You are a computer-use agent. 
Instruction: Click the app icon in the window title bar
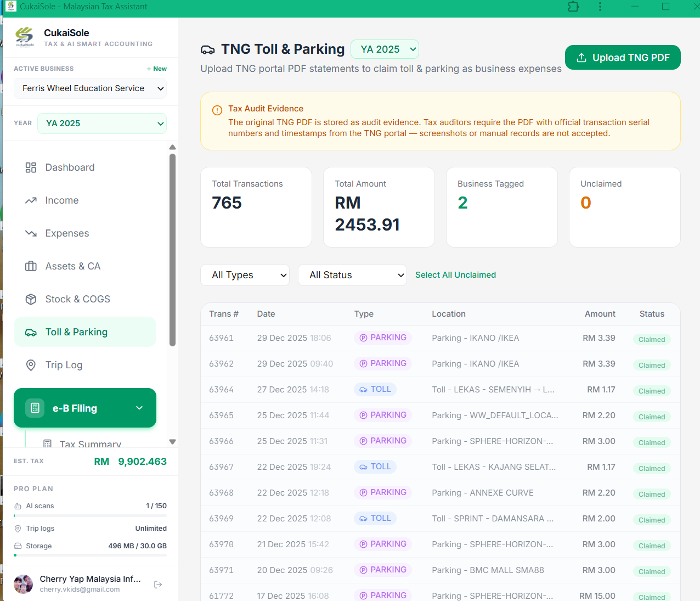11,6
